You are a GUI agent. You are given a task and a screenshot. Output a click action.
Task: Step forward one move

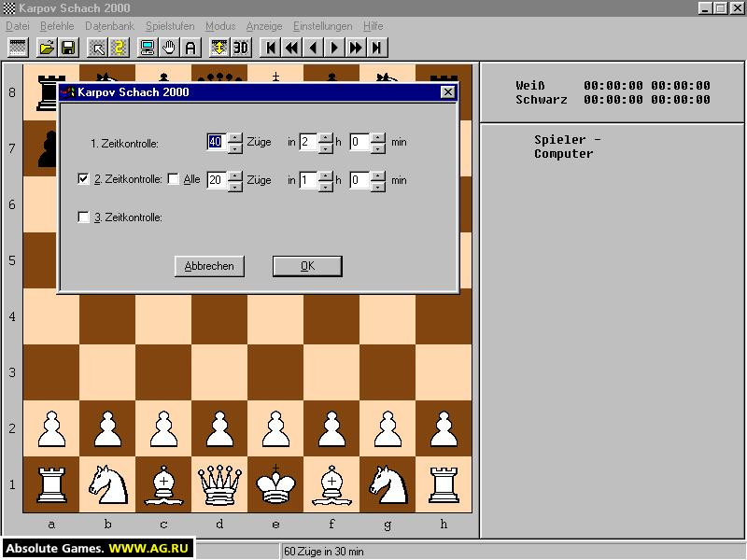[334, 48]
